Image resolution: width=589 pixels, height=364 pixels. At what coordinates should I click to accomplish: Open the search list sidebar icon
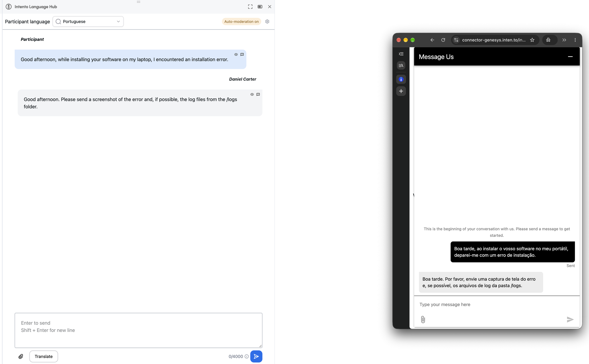[401, 65]
